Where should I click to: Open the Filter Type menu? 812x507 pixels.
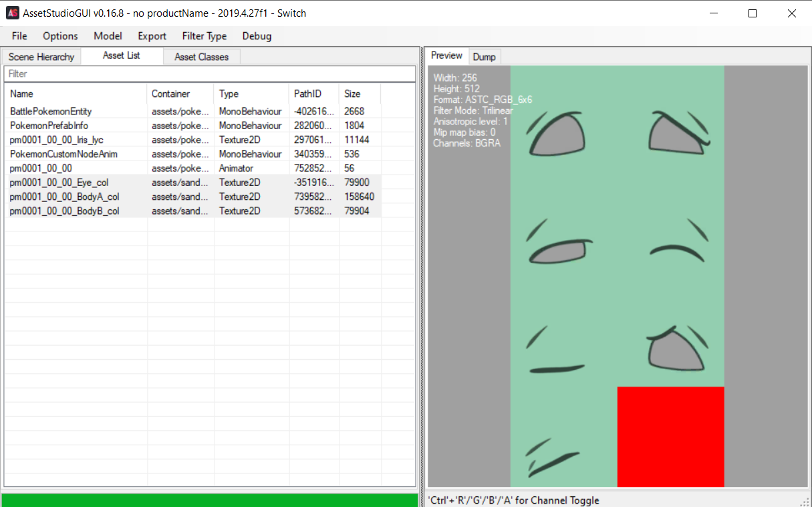205,36
